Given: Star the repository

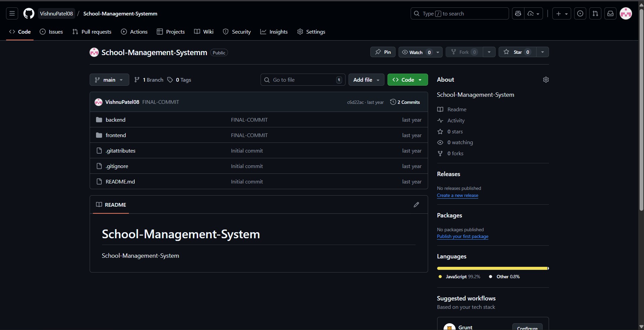Looking at the screenshot, I should [516, 52].
